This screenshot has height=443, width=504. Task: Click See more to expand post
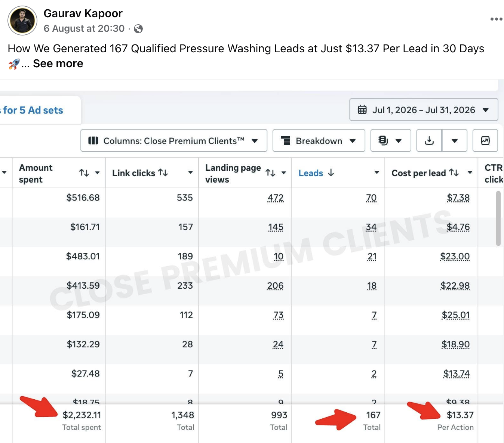coord(58,63)
